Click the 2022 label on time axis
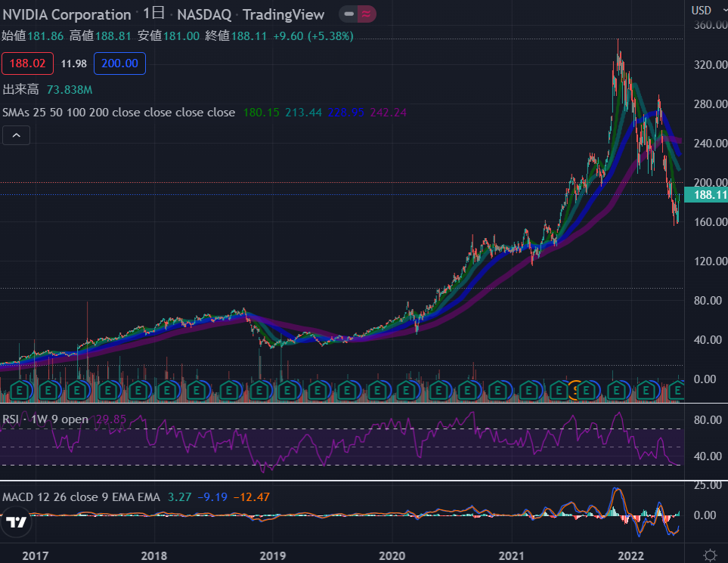728x563 pixels. tap(631, 555)
